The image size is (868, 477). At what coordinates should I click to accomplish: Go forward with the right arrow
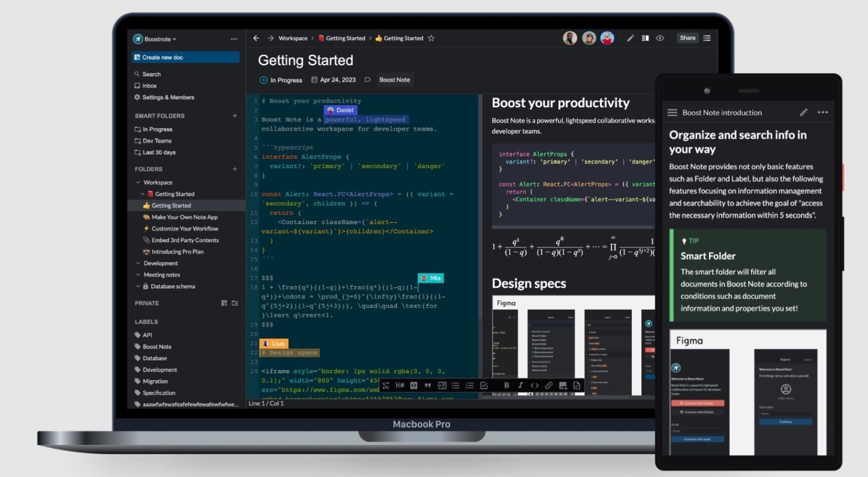coord(271,38)
